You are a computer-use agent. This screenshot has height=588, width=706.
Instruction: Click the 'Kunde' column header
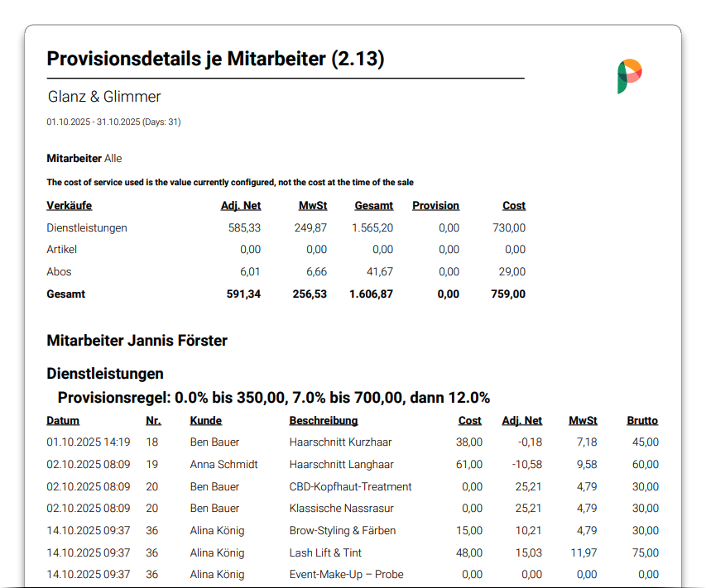pyautogui.click(x=206, y=421)
